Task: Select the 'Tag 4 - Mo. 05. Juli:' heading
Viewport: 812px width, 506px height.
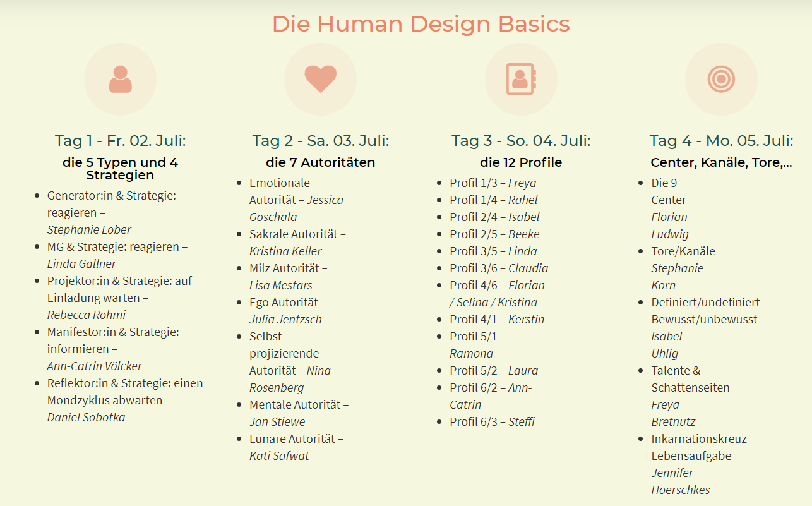Action: [x=721, y=140]
